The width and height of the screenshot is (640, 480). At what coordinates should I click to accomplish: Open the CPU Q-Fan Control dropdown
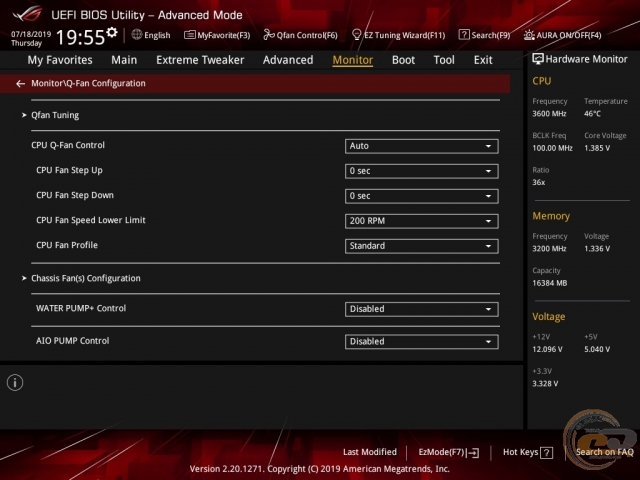(421, 146)
